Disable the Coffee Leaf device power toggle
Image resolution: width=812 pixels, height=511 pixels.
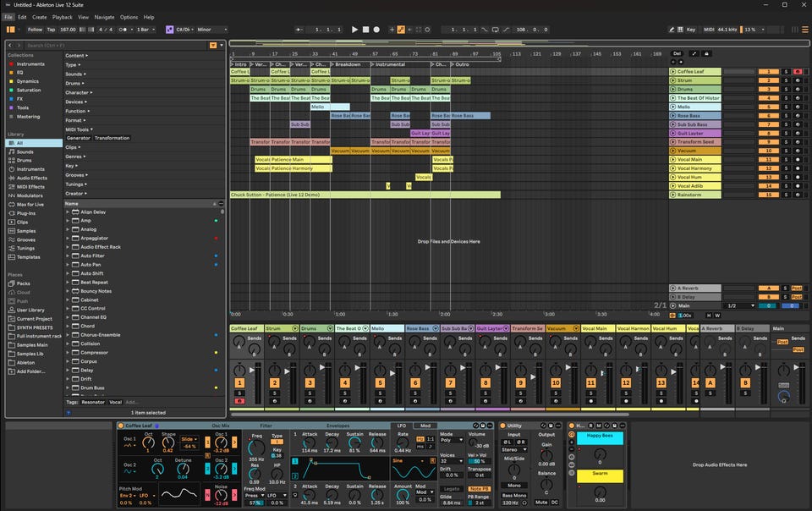tap(121, 426)
